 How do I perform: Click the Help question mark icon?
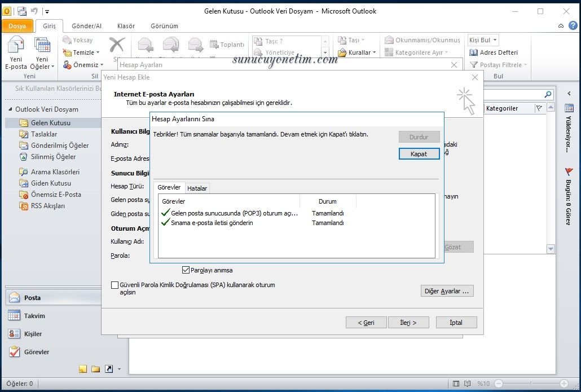coord(573,25)
